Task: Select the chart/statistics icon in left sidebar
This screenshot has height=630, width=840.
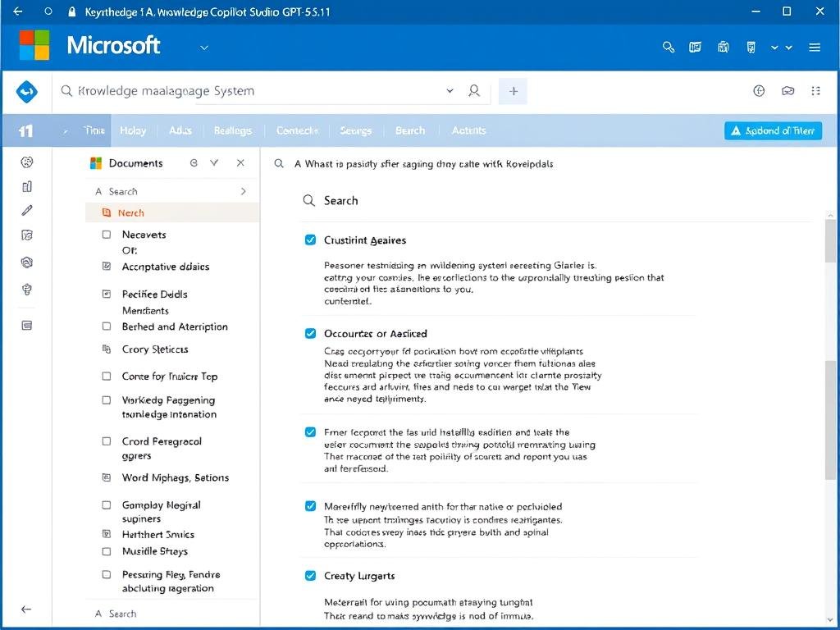Action: [27, 186]
